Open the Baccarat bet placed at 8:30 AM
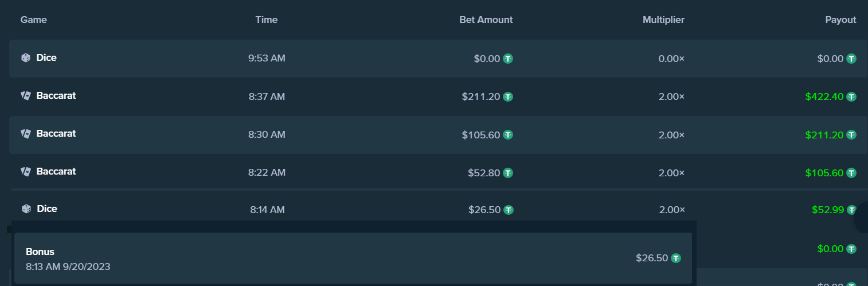This screenshot has height=286, width=868. 438,134
